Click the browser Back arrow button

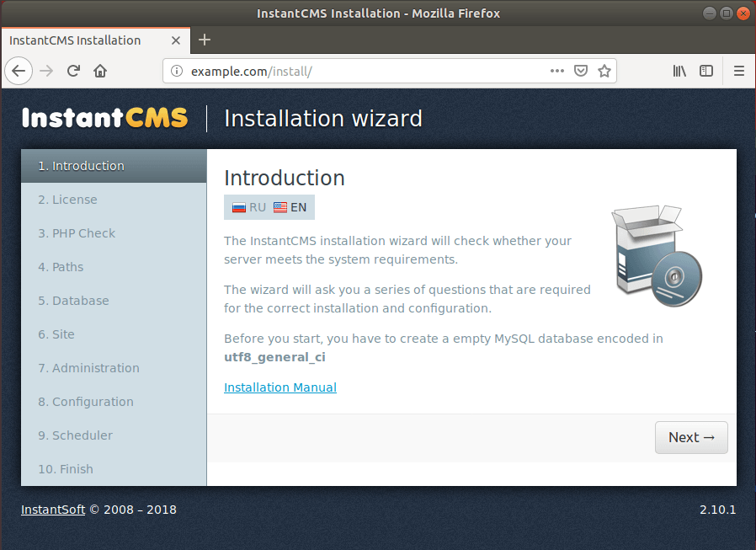pyautogui.click(x=19, y=72)
